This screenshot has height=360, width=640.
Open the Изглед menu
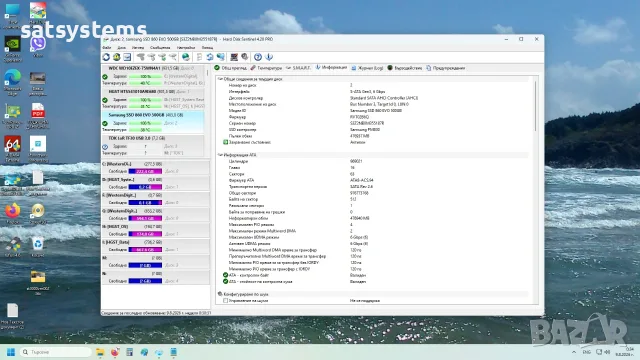[x=138, y=48]
